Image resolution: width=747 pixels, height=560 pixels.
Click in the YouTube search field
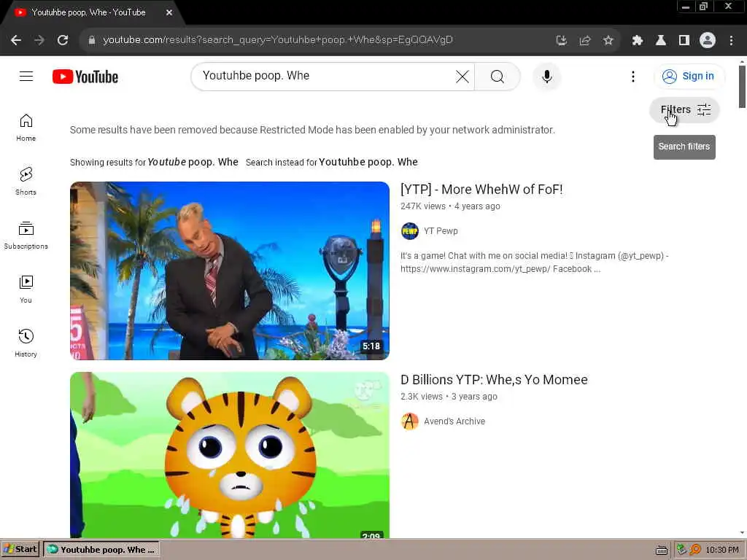pyautogui.click(x=324, y=76)
